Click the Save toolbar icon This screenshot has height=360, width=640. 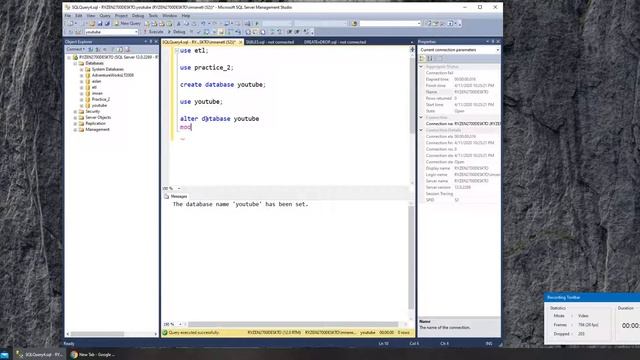point(100,24)
